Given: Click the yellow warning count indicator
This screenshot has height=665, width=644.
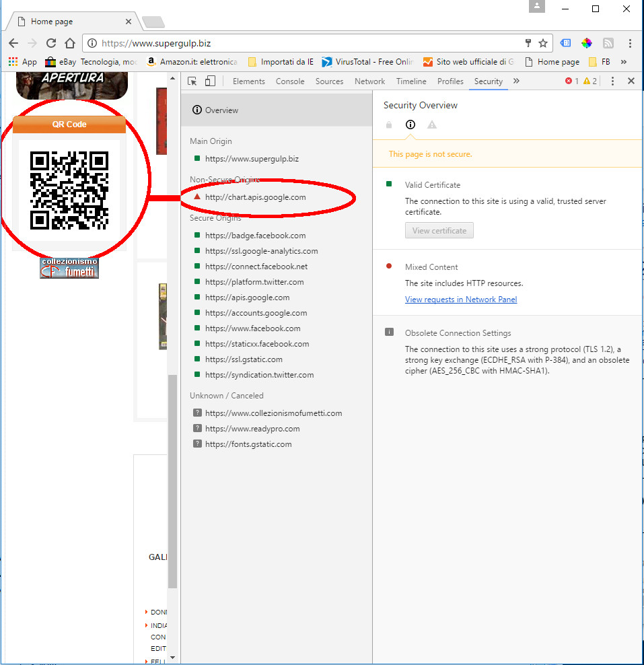Looking at the screenshot, I should (590, 81).
